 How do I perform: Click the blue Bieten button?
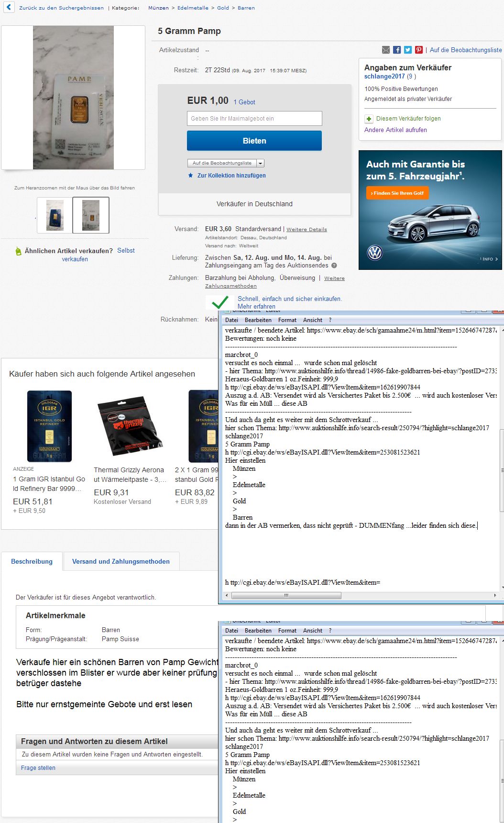coord(254,141)
